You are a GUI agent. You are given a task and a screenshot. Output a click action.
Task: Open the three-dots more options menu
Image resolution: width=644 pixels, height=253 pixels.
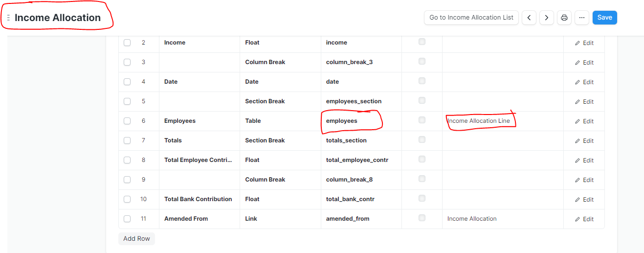pyautogui.click(x=582, y=18)
